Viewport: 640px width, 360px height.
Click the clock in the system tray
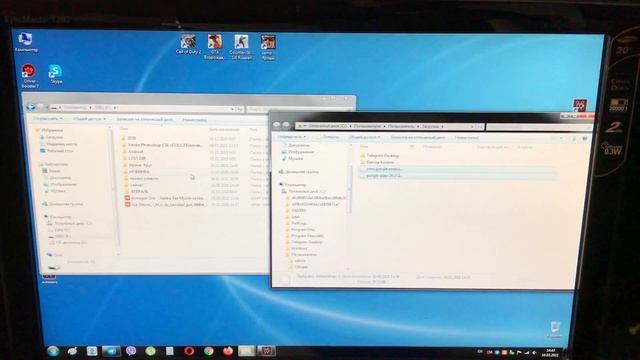point(551,352)
